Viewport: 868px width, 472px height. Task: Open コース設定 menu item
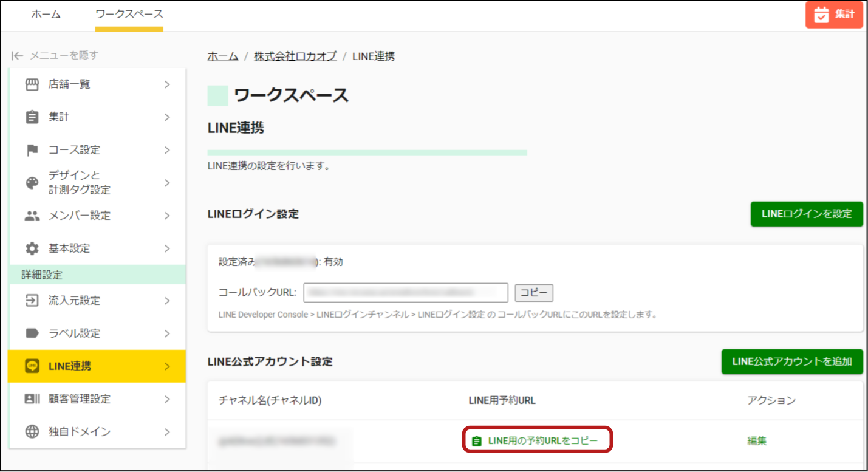(x=97, y=150)
